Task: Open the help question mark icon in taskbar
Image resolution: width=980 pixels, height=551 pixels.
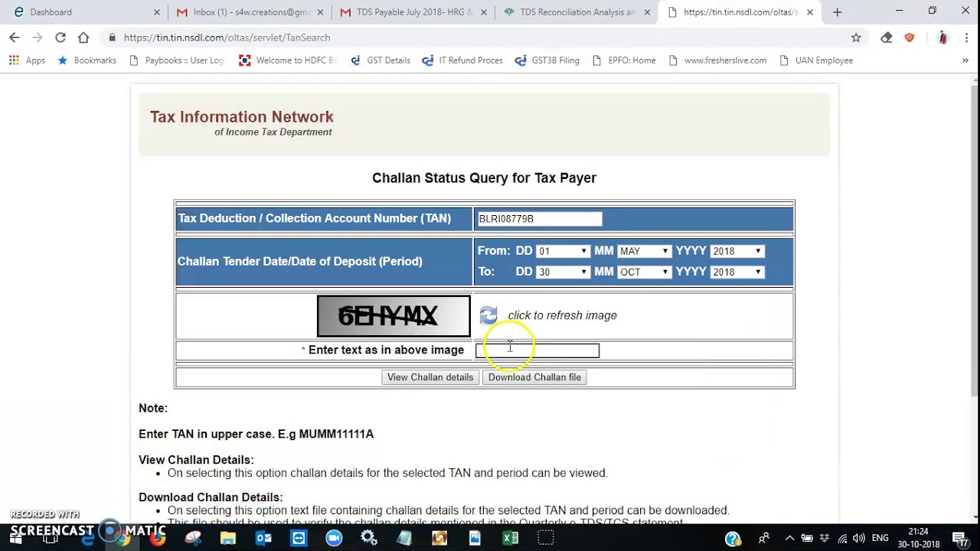Action: [x=733, y=538]
